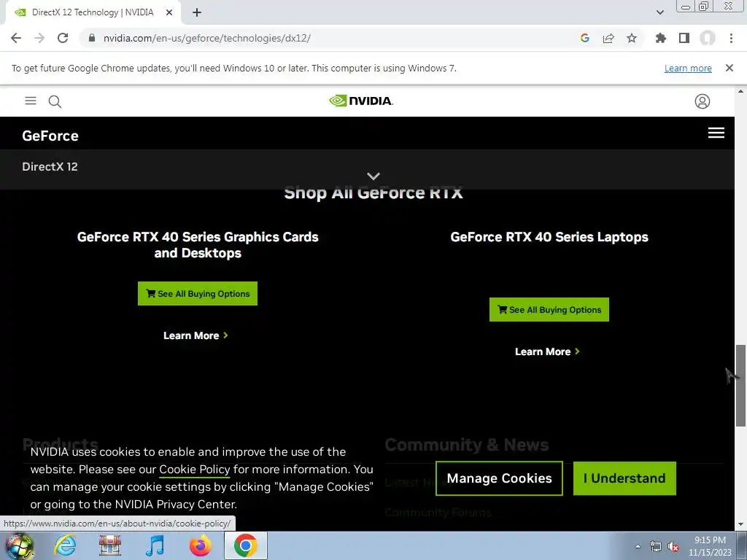Bookmark this page with the star icon
The width and height of the screenshot is (747, 560).
click(632, 38)
